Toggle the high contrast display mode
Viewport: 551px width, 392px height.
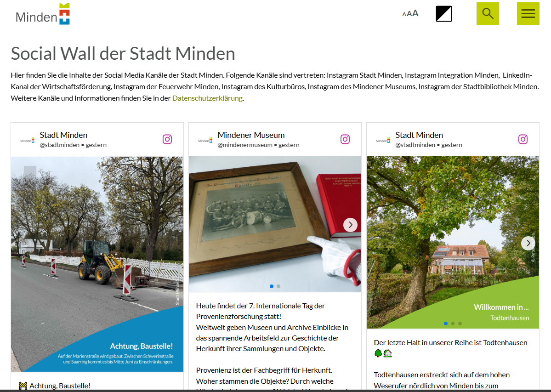[x=443, y=13]
